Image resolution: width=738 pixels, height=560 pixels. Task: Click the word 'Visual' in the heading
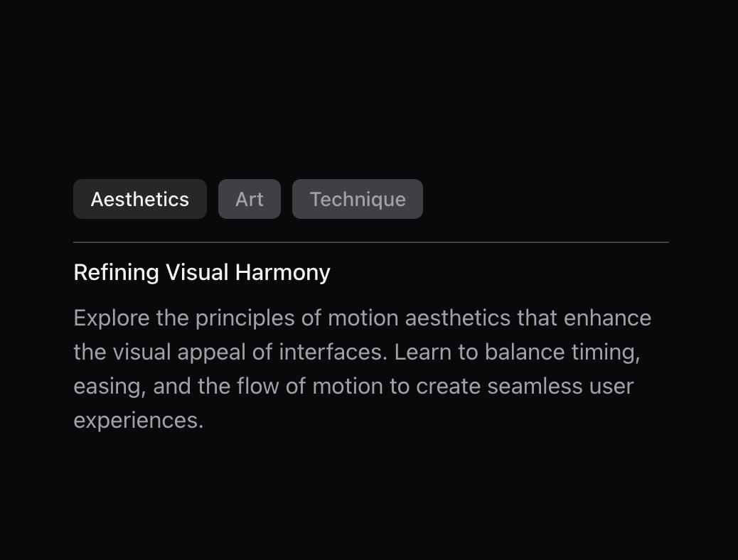[197, 272]
